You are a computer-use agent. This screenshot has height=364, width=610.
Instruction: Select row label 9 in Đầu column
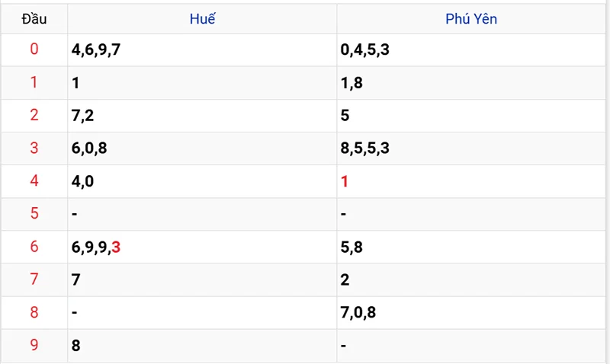point(34,345)
